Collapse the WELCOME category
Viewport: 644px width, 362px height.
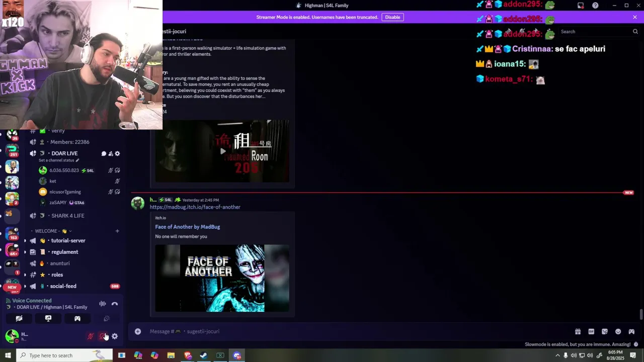(53, 231)
